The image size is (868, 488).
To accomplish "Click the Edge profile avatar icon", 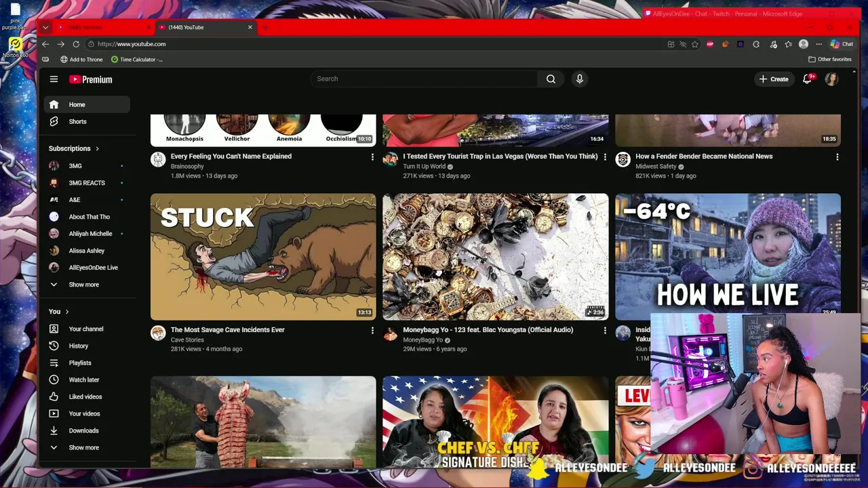I will [804, 44].
